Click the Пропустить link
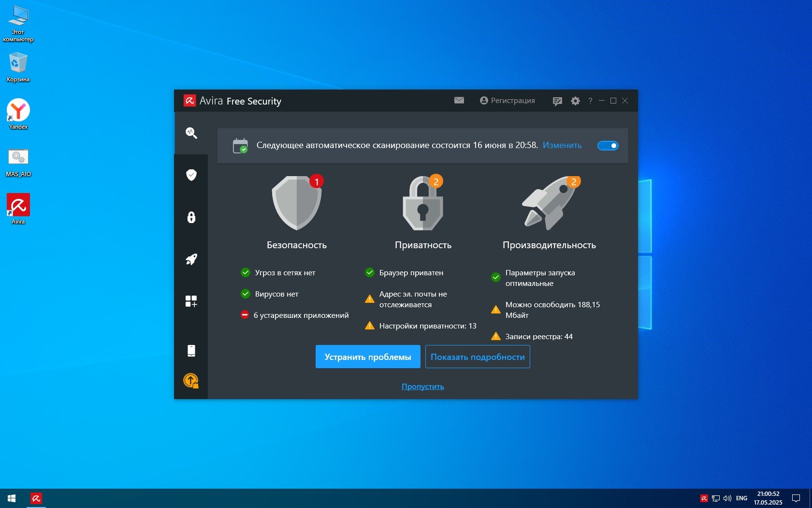Viewport: 812px width, 508px height. [x=422, y=387]
